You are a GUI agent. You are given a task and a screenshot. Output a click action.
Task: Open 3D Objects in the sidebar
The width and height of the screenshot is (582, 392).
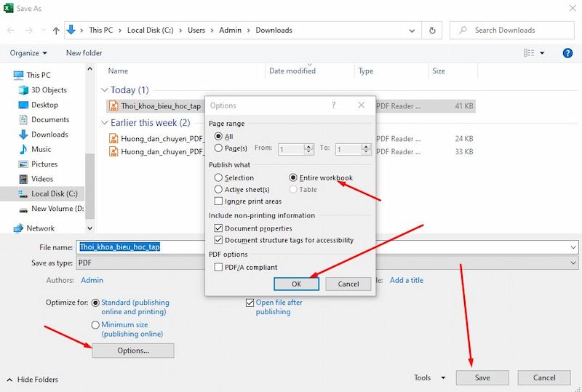(x=49, y=90)
